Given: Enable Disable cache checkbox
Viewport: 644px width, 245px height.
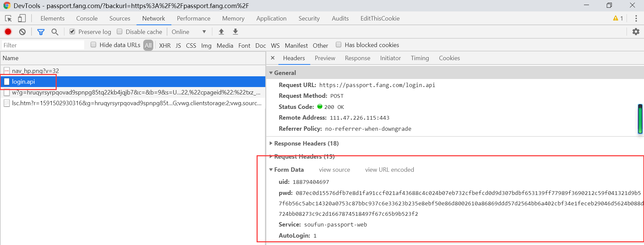Looking at the screenshot, I should point(119,32).
